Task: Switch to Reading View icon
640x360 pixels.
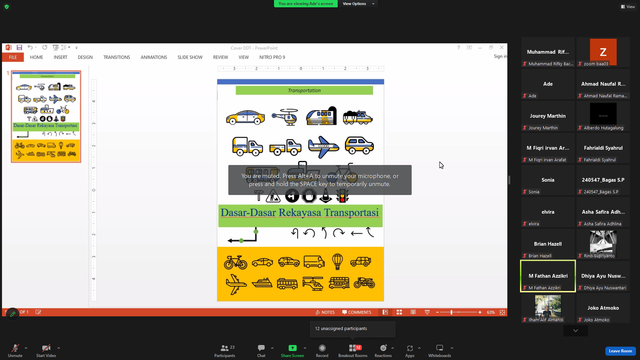Action: click(413, 312)
